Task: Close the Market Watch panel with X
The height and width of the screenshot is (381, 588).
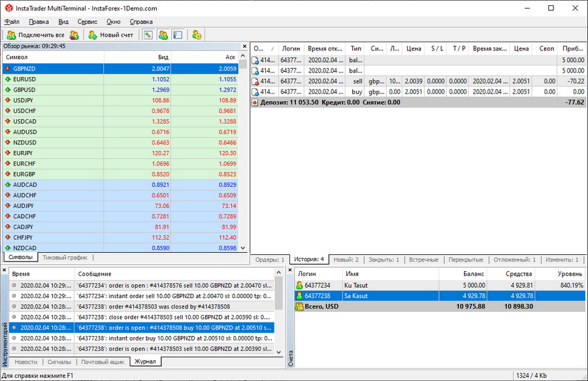Action: (244, 46)
